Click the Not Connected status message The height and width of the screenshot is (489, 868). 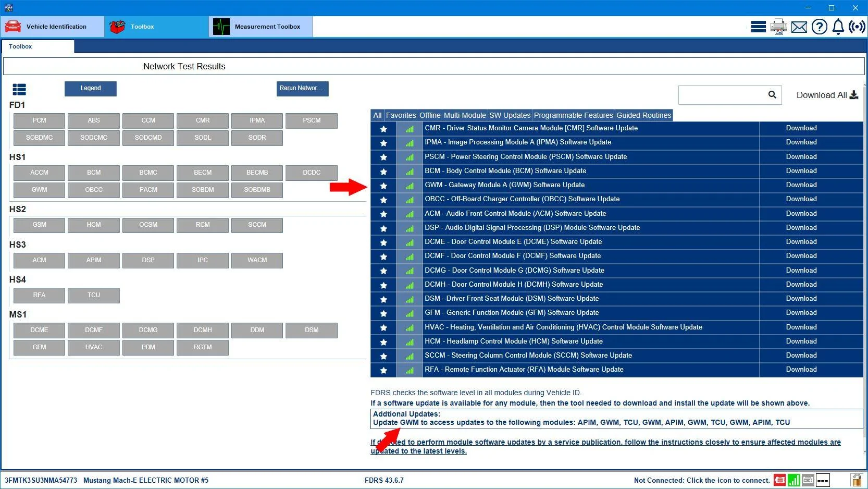702,481
